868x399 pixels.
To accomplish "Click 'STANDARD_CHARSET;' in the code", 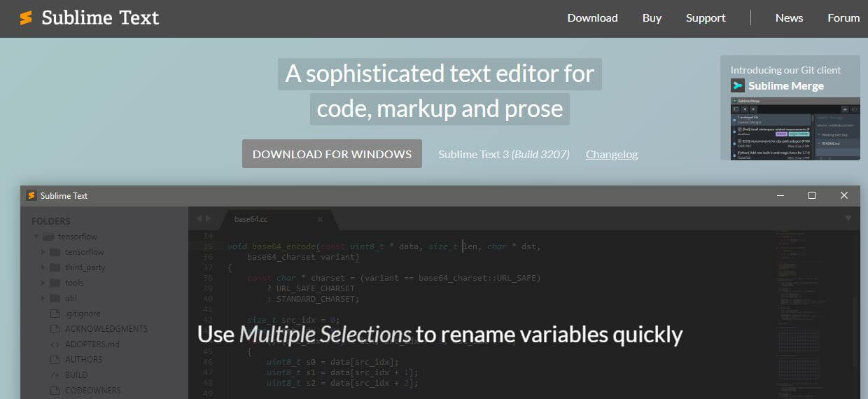I will click(318, 299).
